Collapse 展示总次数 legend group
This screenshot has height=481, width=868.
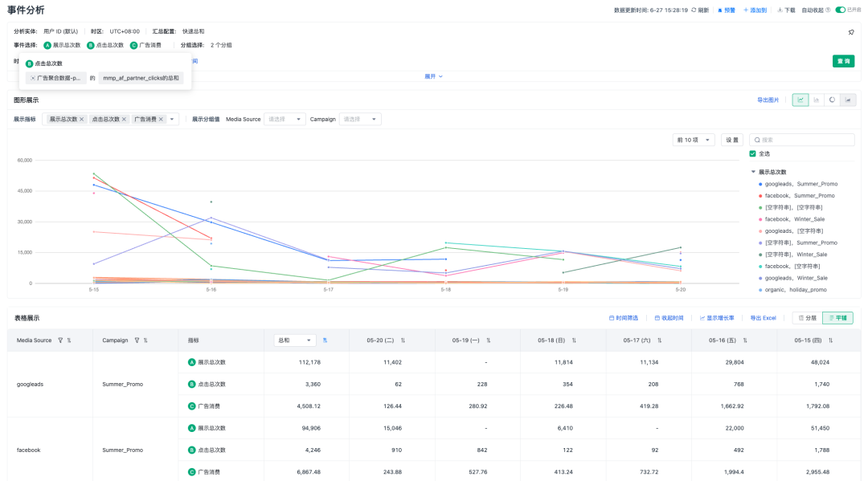point(753,172)
